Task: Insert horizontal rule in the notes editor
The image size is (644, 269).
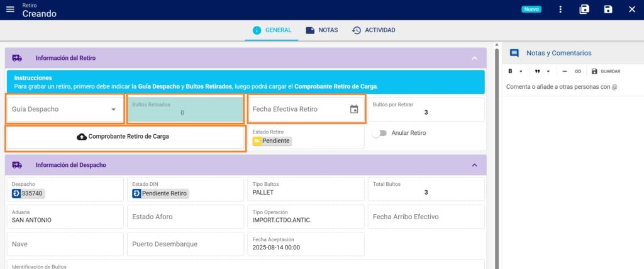Action: pyautogui.click(x=564, y=71)
